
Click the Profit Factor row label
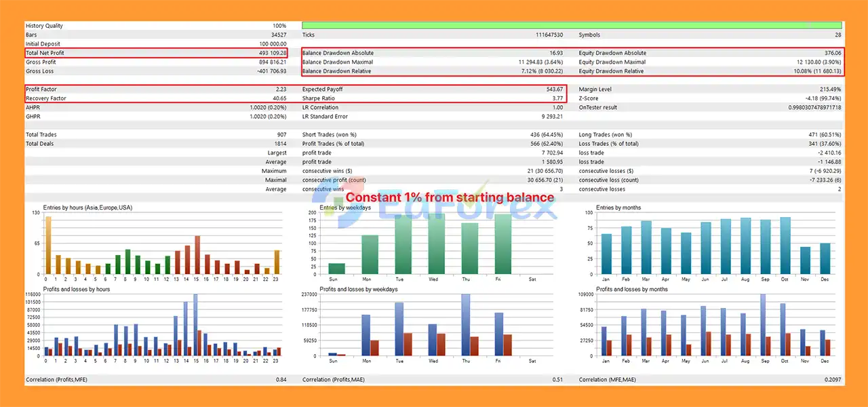tap(42, 90)
